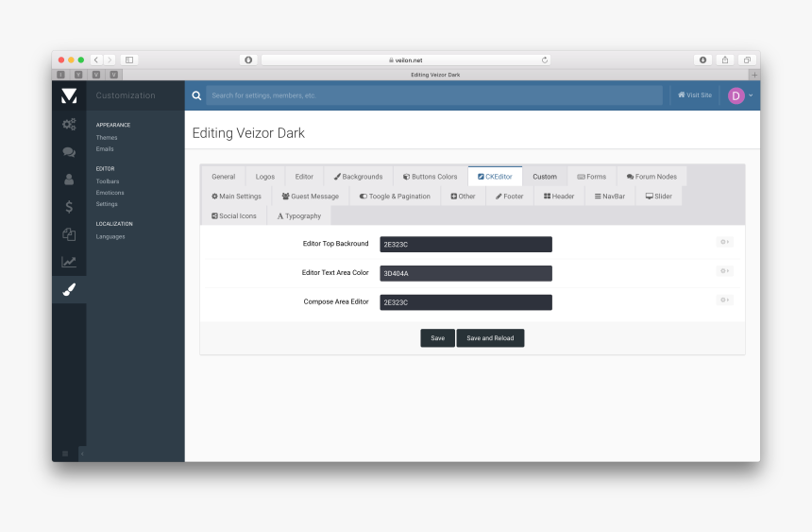Expand the user menu arrow
Screen dimensions: 812x532
751,95
